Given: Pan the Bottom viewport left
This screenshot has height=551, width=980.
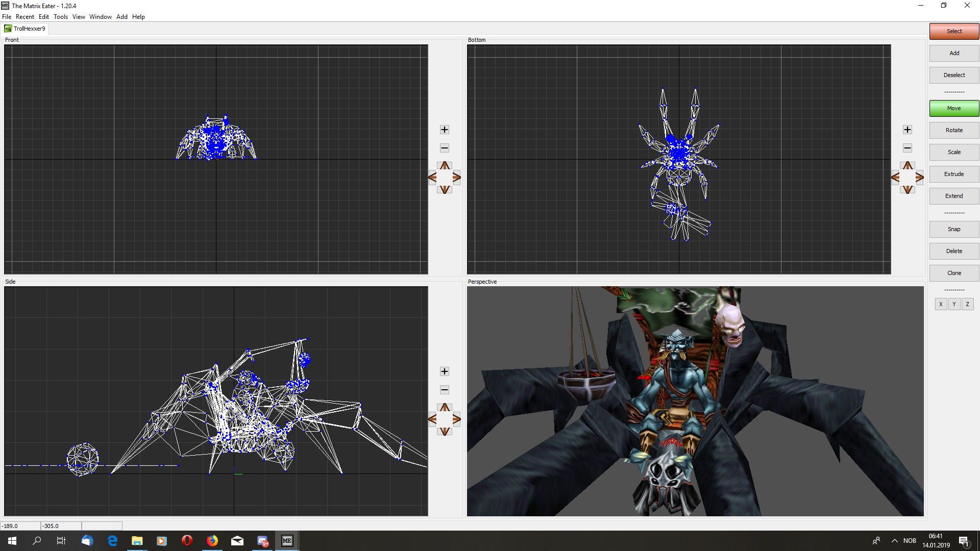Looking at the screenshot, I should tap(895, 178).
